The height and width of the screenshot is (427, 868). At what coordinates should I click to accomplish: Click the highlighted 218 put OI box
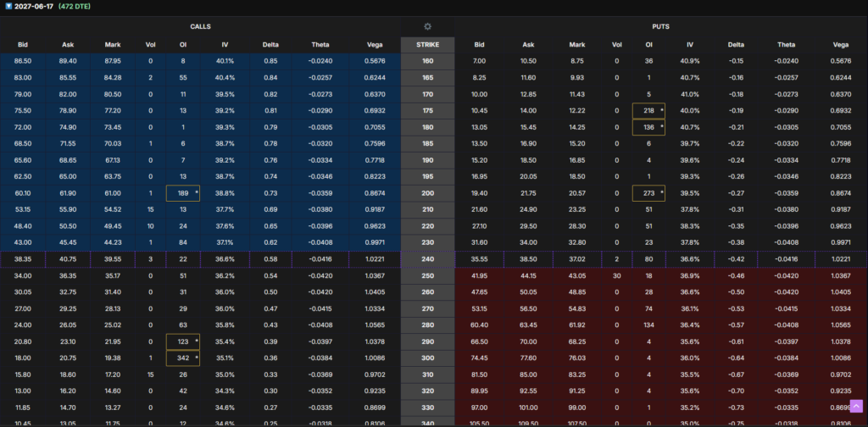(x=649, y=111)
